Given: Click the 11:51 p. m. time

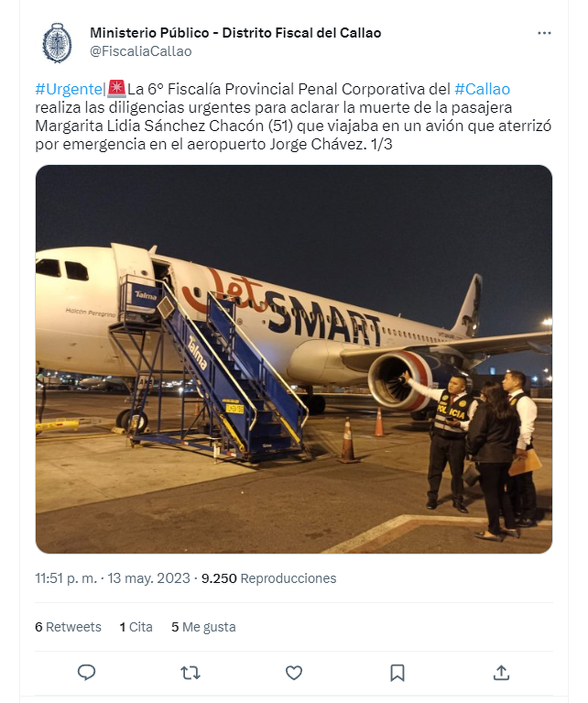Looking at the screenshot, I should click(x=66, y=578).
